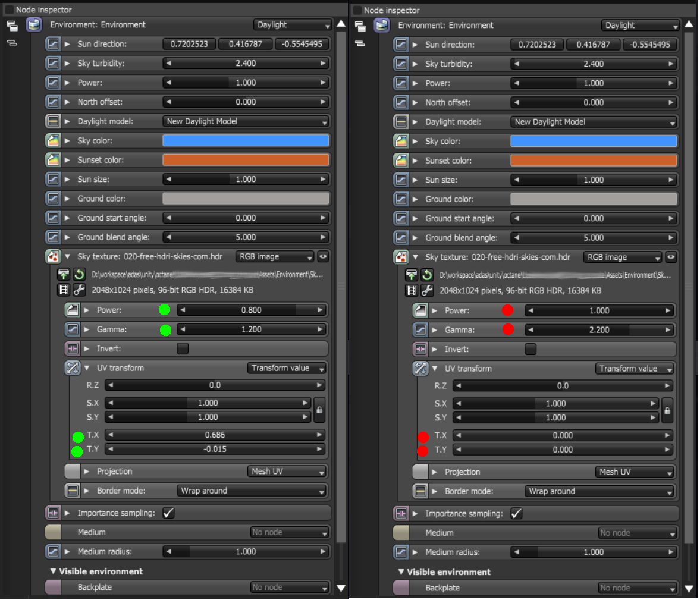Screen dimensions: 700x600
Task: Click Sunset color node icon in right inspector
Action: point(401,161)
